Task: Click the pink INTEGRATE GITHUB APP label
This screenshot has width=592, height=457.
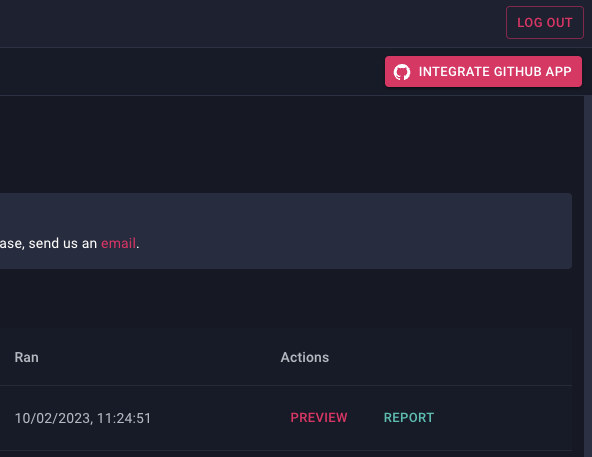Action: click(495, 72)
